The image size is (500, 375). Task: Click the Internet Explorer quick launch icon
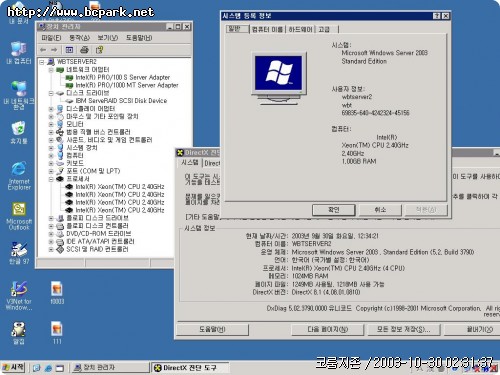[x=48, y=368]
